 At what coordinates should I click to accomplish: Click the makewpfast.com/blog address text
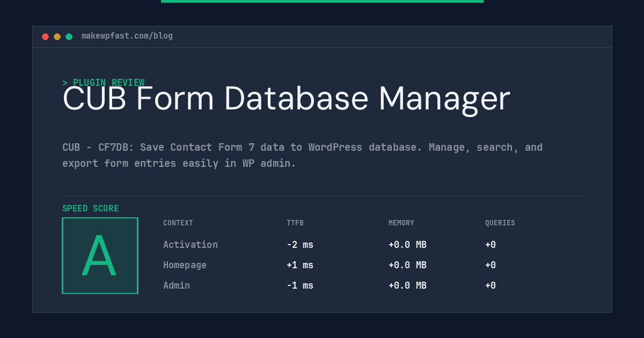[127, 36]
